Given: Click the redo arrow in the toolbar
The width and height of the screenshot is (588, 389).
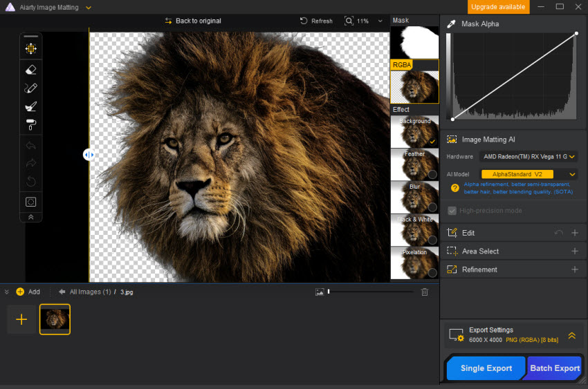Looking at the screenshot, I should 30,163.
